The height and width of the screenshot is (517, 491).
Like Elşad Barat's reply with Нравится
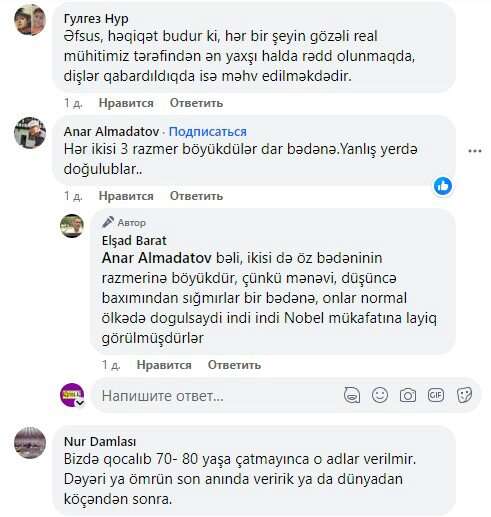click(164, 365)
